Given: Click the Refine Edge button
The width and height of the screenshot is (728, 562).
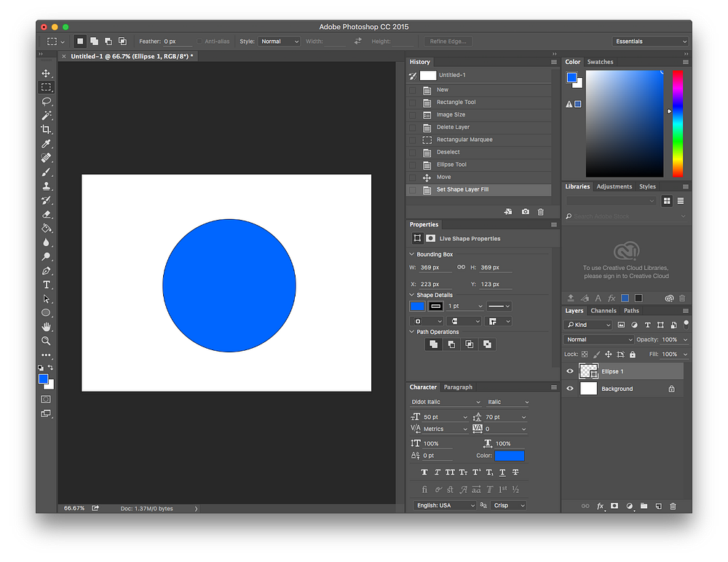Looking at the screenshot, I should coord(448,41).
